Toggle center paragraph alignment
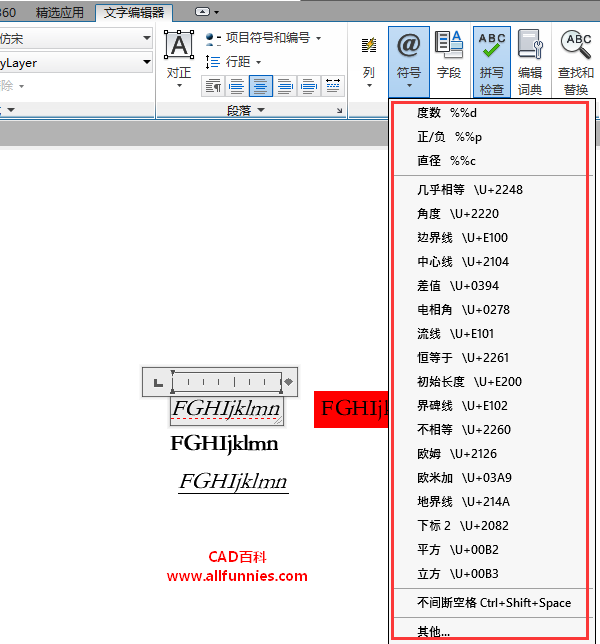 pyautogui.click(x=260, y=86)
